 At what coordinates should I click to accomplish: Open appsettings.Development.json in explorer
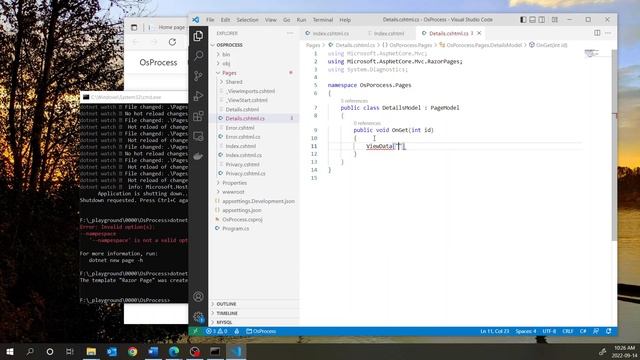[x=254, y=201]
